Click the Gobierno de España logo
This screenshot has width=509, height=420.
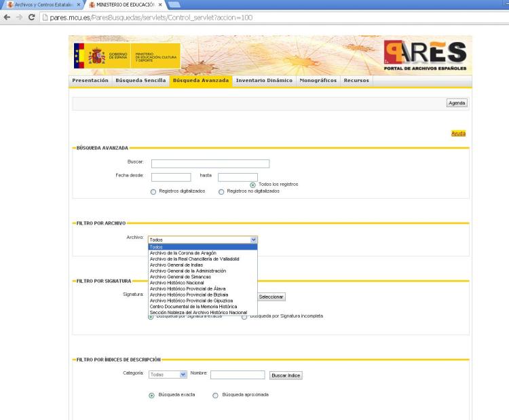(x=102, y=56)
